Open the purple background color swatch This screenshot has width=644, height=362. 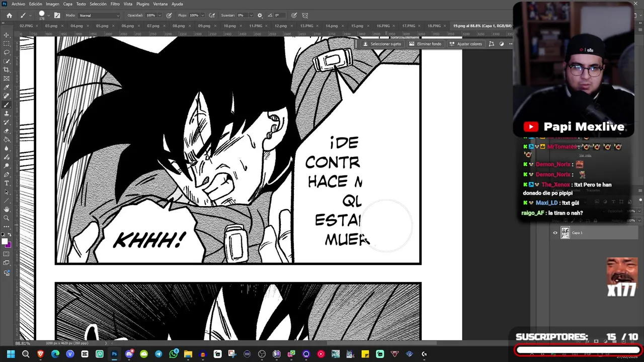[9, 245]
